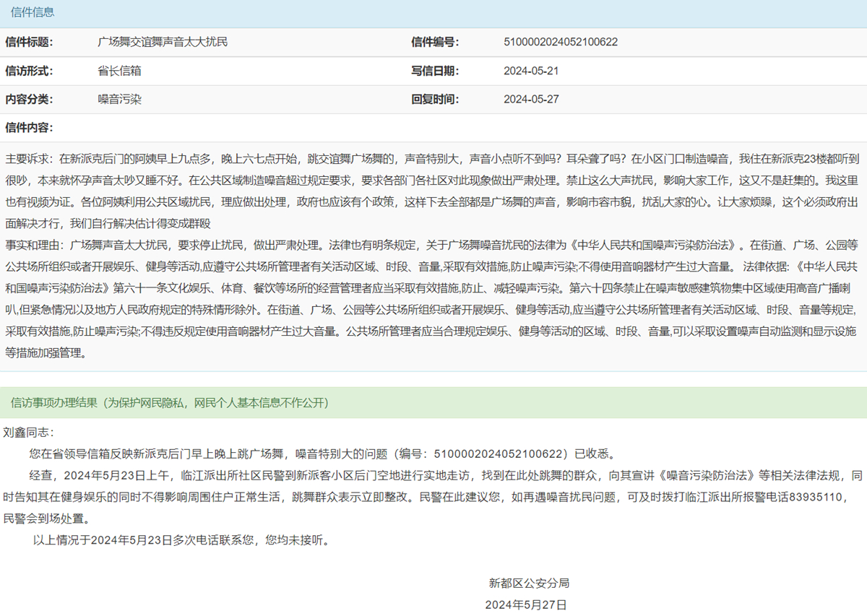The height and width of the screenshot is (616, 867).
Task: Click the closing date 2024年5月27日
Action: point(526,604)
